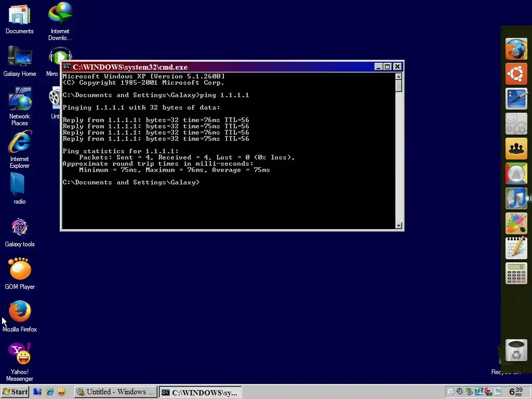Click Internet Explorer quick launch icon

[x=49, y=392]
